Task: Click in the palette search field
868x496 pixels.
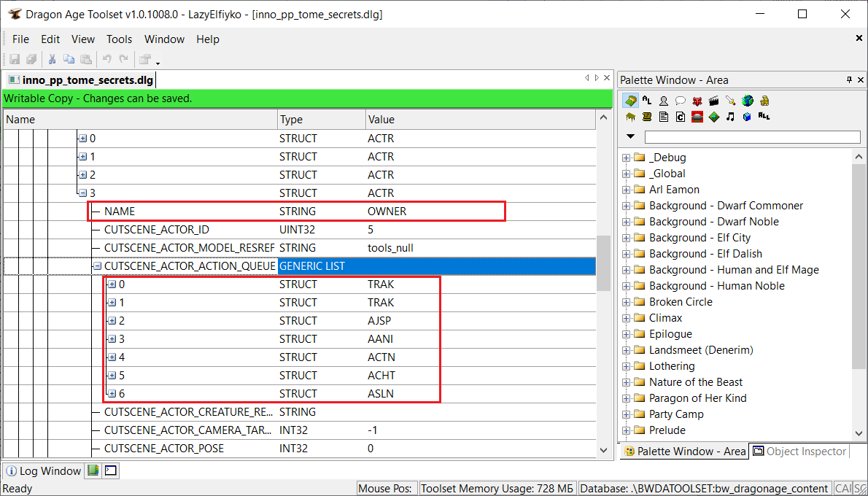Action: [753, 136]
